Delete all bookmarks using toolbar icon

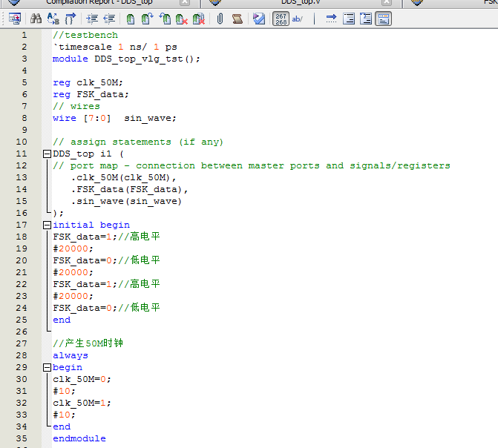(198, 19)
